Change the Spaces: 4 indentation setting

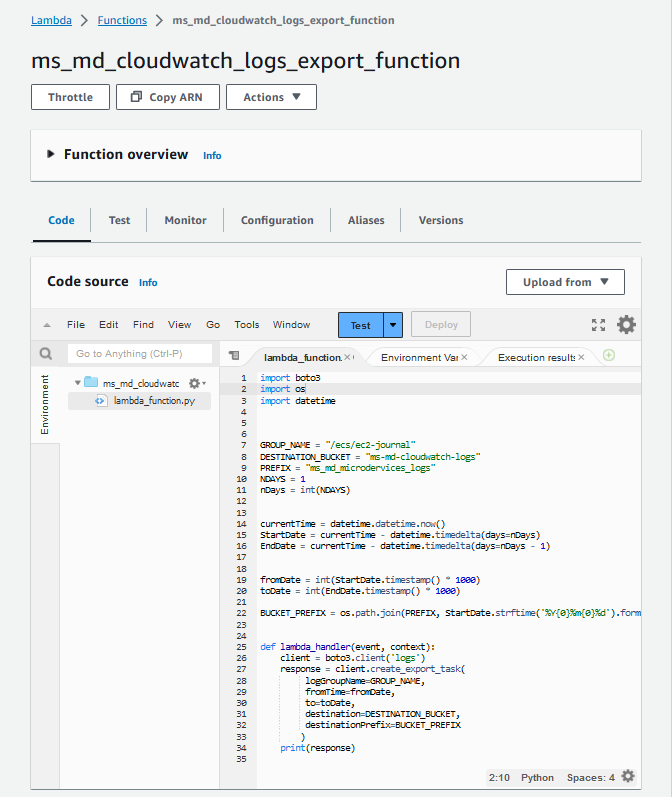tap(591, 778)
